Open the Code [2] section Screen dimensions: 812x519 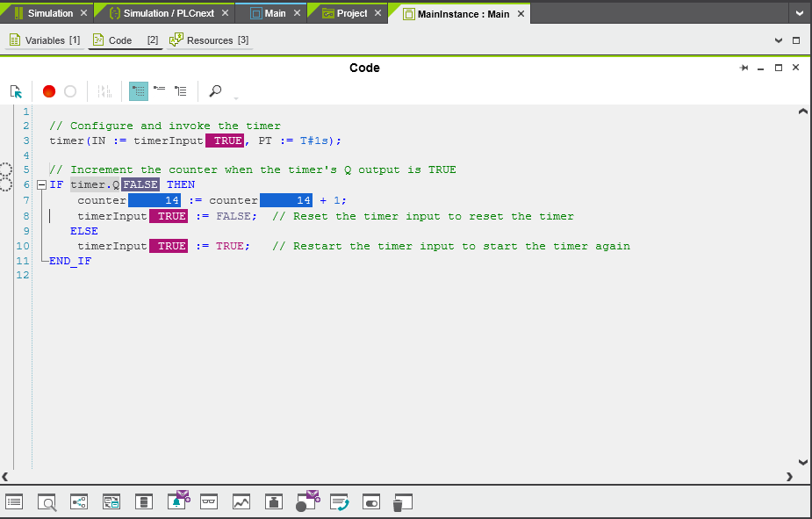(126, 40)
